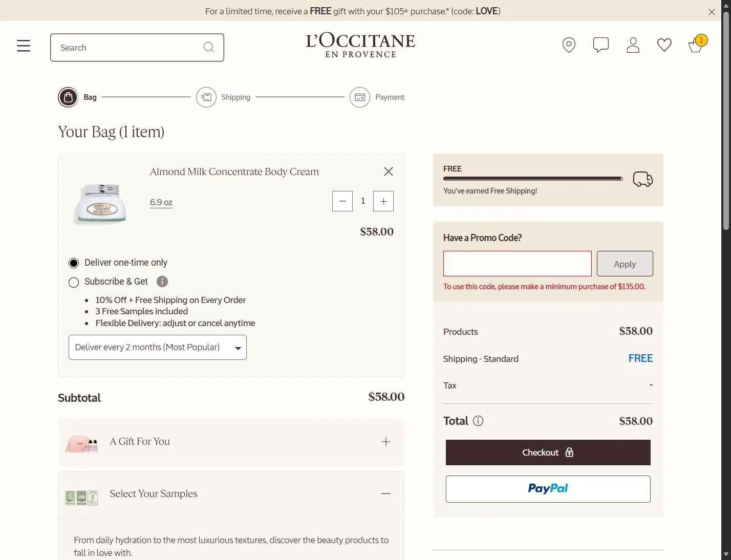
Task: Select Deliver one-time only option
Action: click(74, 263)
